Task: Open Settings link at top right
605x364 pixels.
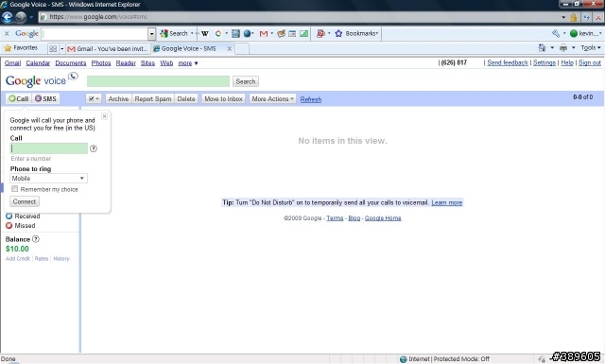Action: click(544, 62)
